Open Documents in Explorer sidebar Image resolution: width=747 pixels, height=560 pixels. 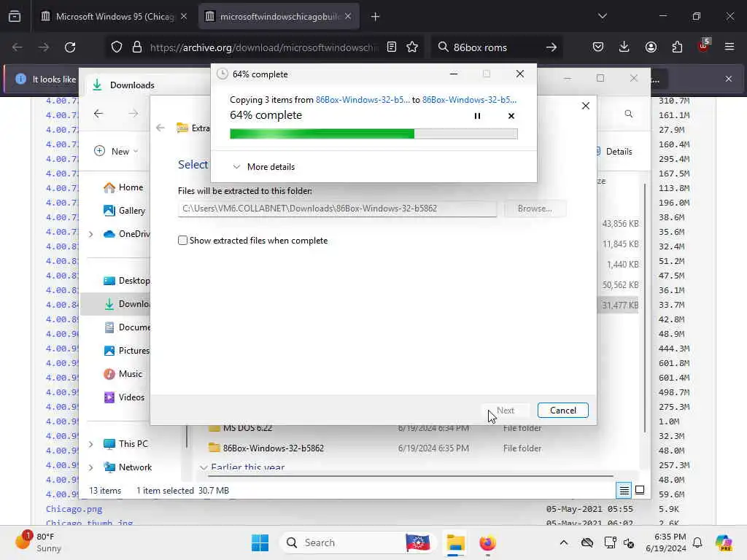pyautogui.click(x=127, y=327)
